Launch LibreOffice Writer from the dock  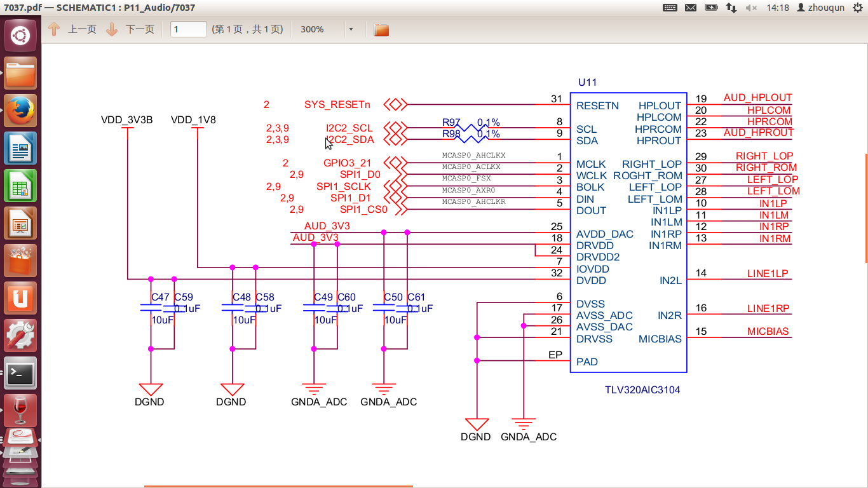point(20,149)
